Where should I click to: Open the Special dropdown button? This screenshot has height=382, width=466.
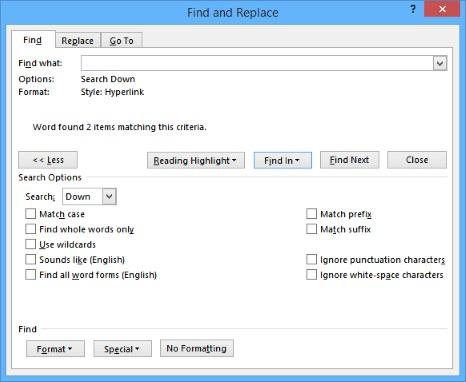click(x=122, y=349)
